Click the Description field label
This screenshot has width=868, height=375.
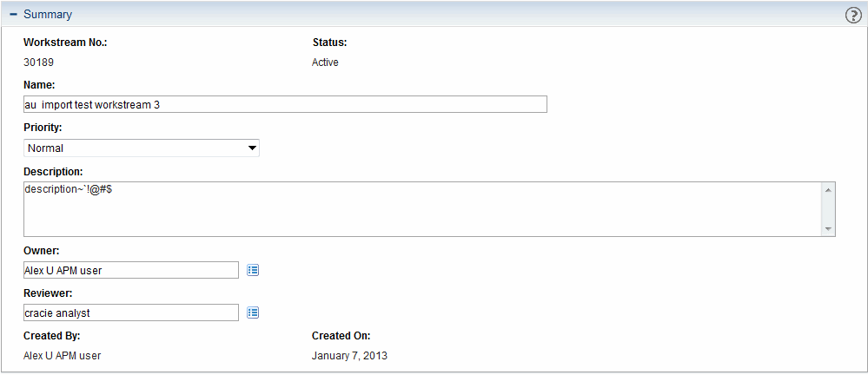53,171
